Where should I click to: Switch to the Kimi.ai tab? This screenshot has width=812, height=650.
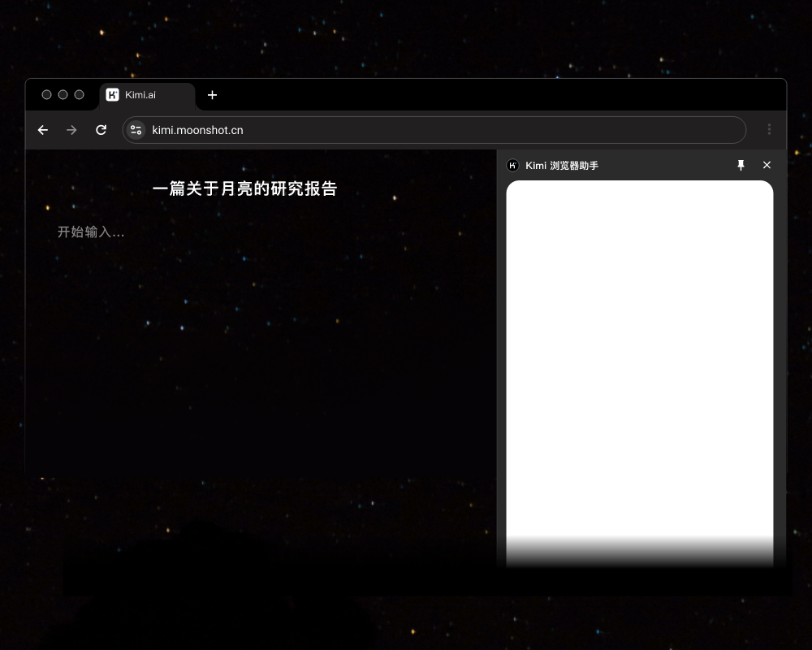coord(147,97)
